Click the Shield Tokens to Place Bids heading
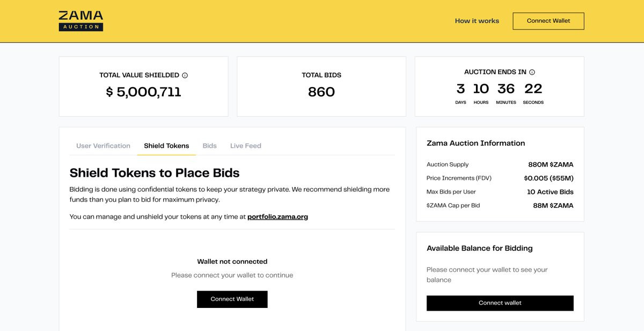 pos(155,173)
